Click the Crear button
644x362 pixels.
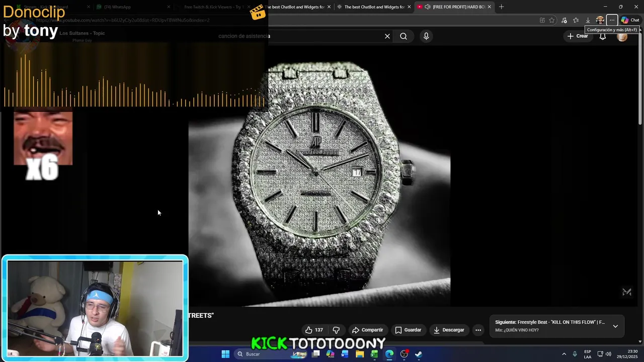578,36
